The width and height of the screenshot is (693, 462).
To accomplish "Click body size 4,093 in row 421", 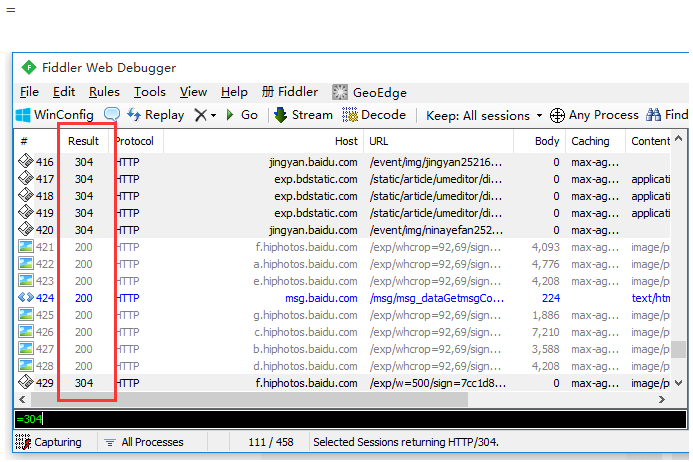I will pyautogui.click(x=546, y=247).
